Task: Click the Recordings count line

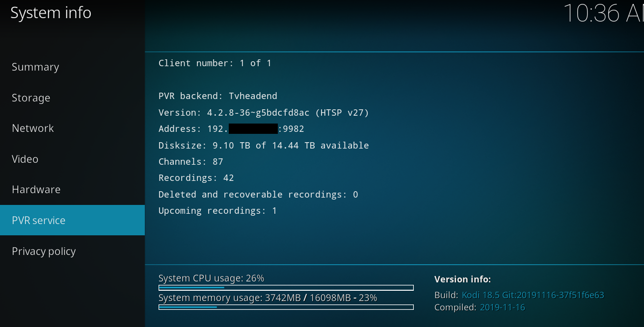Action: click(196, 178)
